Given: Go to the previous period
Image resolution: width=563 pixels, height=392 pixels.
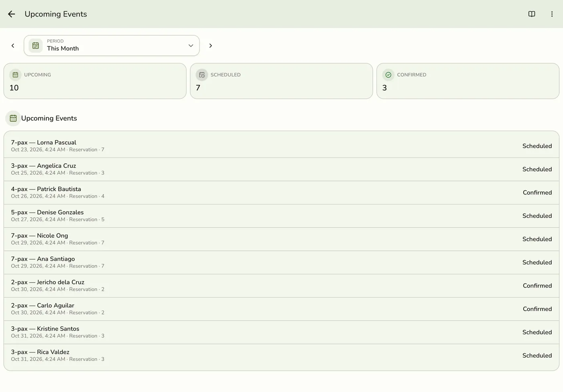Looking at the screenshot, I should (13, 46).
